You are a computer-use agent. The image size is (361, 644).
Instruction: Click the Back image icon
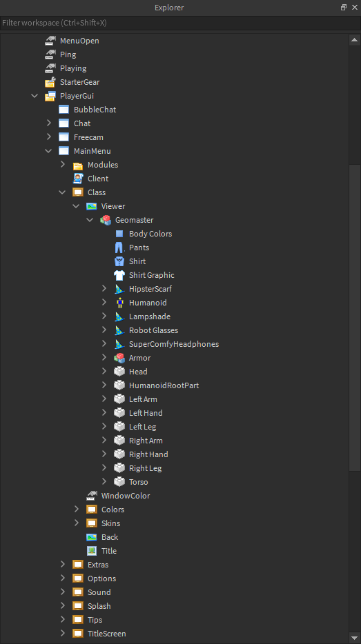coord(91,537)
